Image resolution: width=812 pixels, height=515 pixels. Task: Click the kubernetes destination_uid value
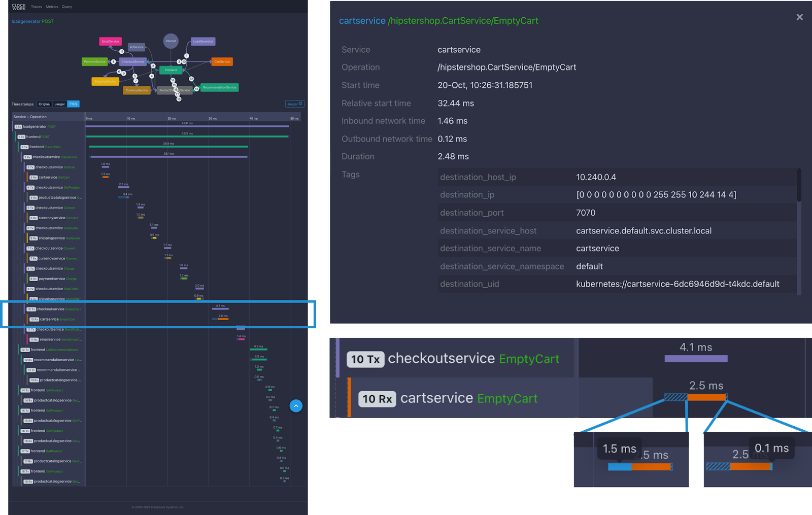(678, 284)
